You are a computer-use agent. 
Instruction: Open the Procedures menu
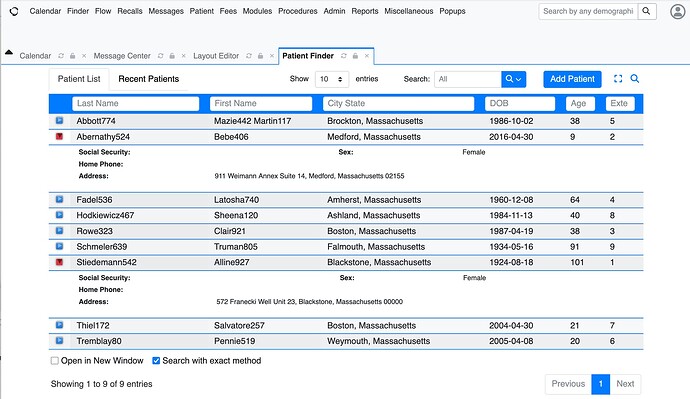click(x=297, y=11)
